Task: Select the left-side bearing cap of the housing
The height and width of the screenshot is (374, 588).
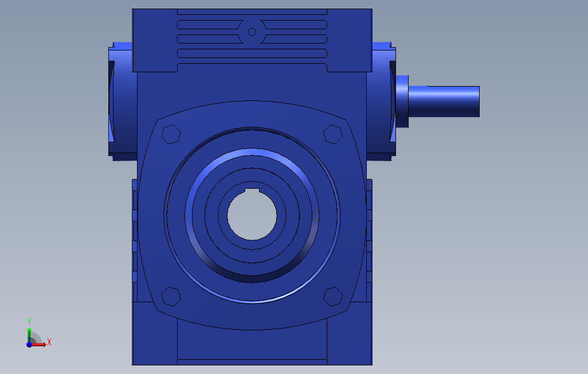Action: point(122,102)
